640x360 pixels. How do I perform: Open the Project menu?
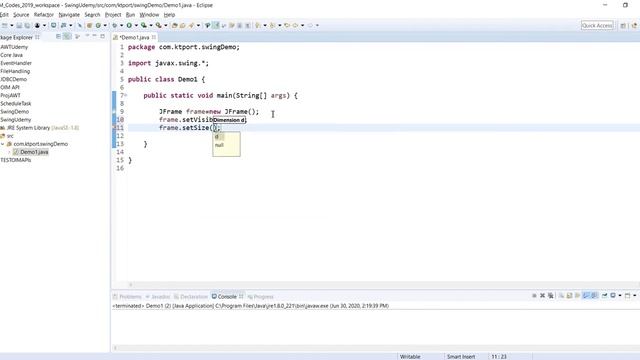click(113, 15)
